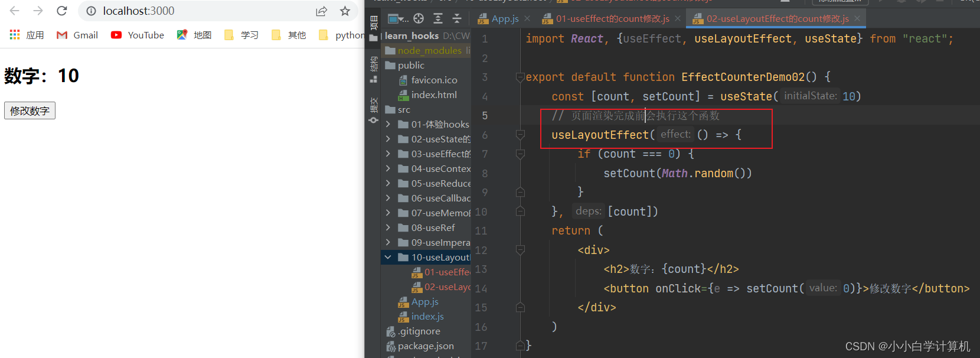Expand the 09-useImperativeHandle folder
The width and height of the screenshot is (980, 358).
pyautogui.click(x=388, y=242)
